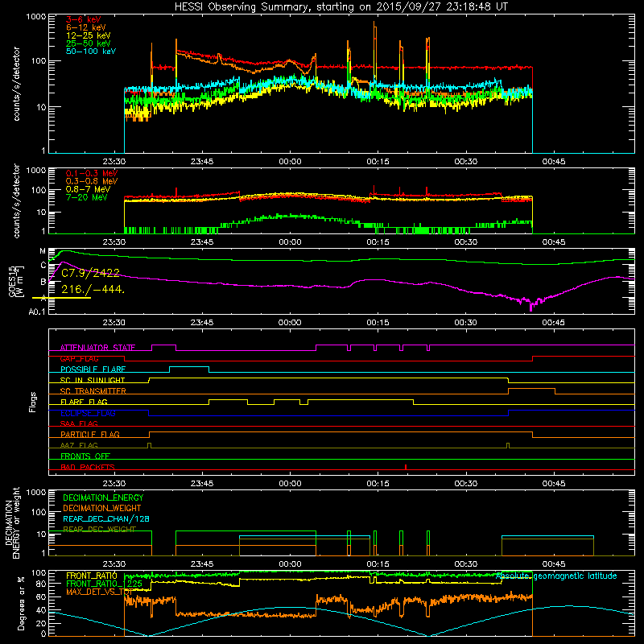Click 'counts/s/detector' label of the MeV panel

pyautogui.click(x=16, y=201)
